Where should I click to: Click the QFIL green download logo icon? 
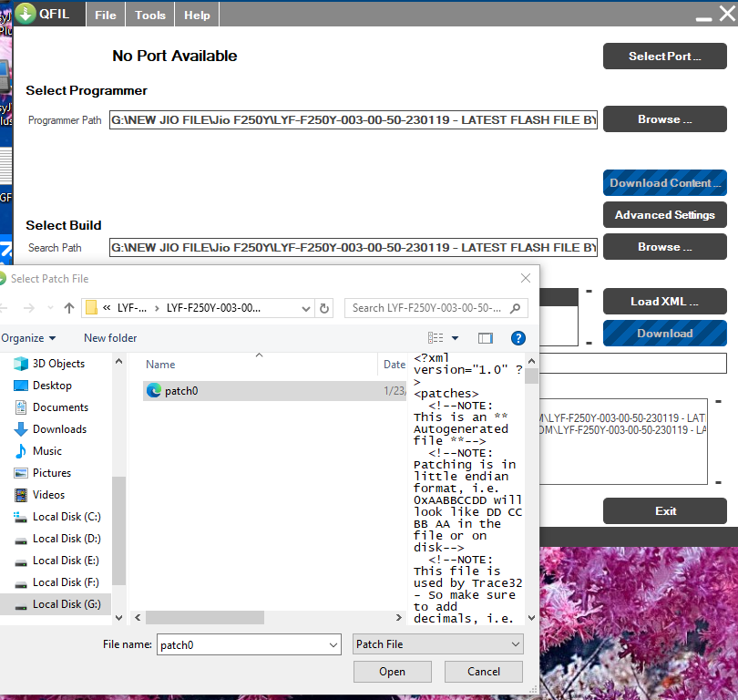coord(26,14)
